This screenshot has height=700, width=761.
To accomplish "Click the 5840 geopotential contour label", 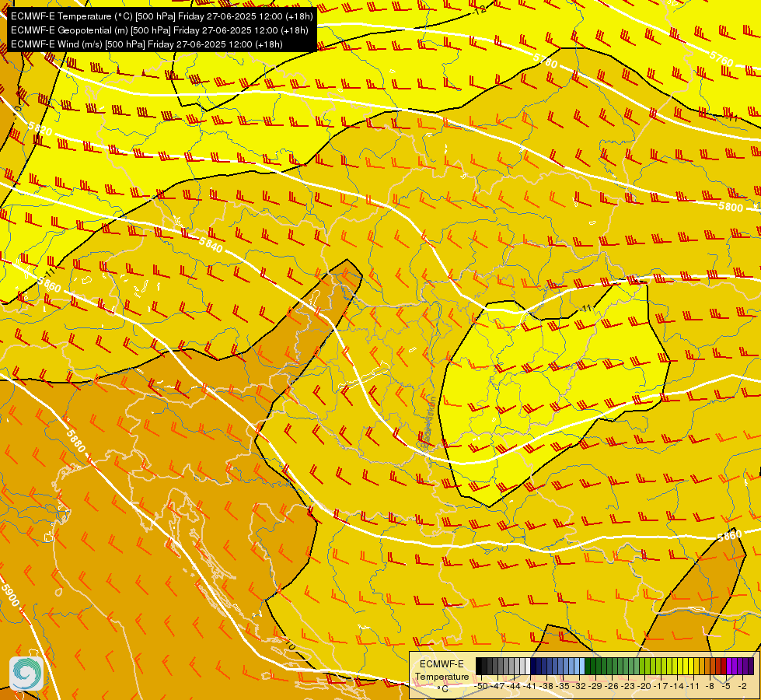I will point(211,244).
